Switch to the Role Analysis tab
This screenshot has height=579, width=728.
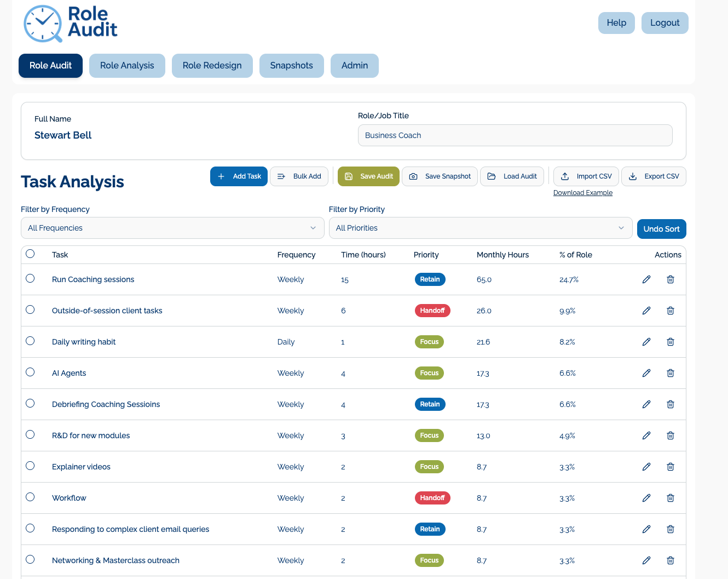127,66
